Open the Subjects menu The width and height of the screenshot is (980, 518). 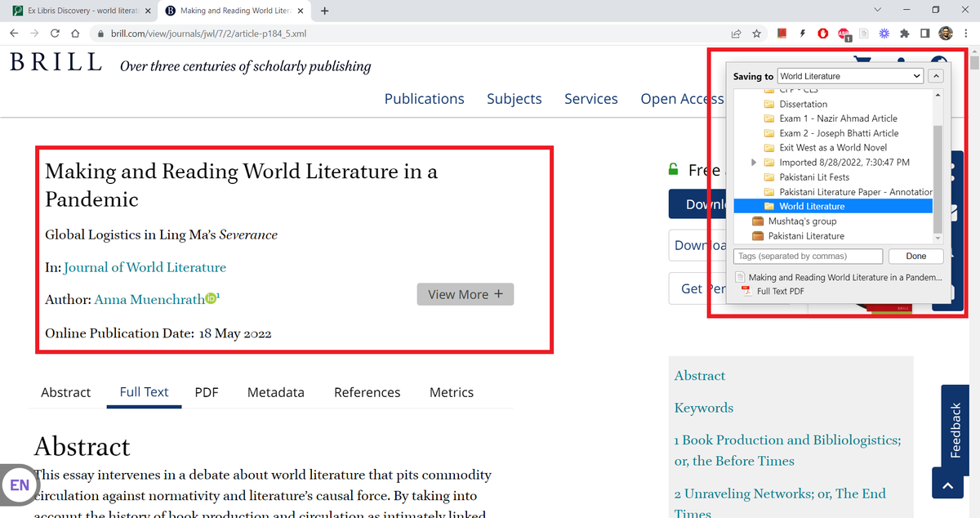[514, 98]
